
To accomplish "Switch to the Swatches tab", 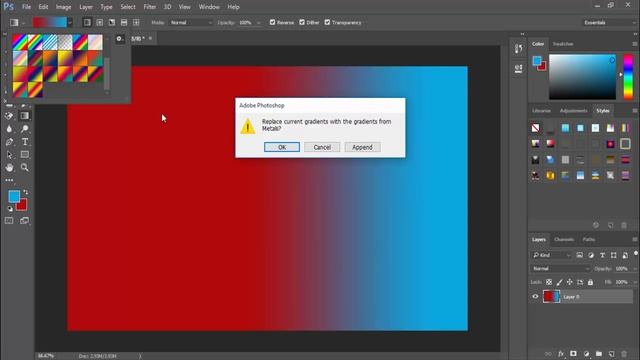I will pos(563,44).
